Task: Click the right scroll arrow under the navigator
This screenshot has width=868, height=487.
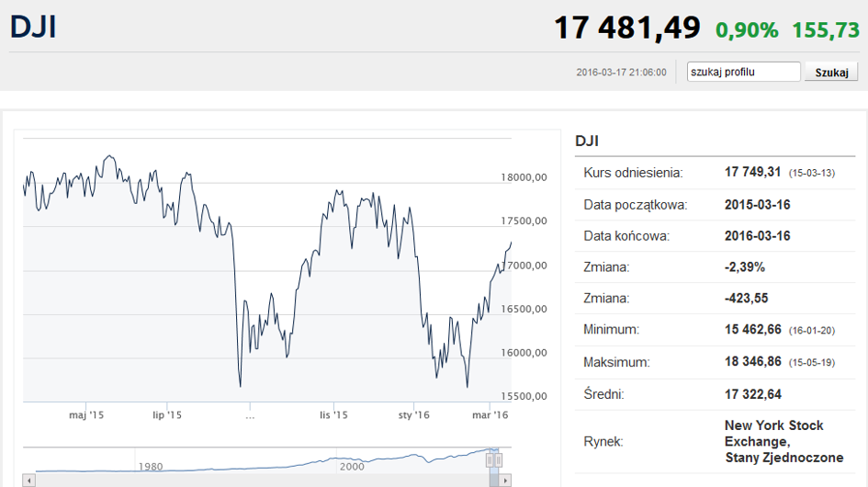Action: tap(505, 481)
